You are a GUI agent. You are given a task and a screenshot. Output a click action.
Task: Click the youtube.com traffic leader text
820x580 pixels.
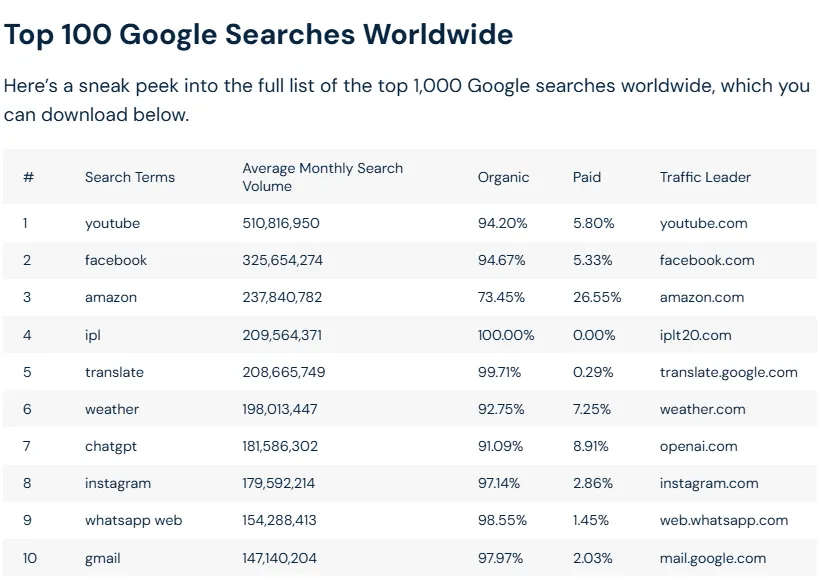[703, 223]
